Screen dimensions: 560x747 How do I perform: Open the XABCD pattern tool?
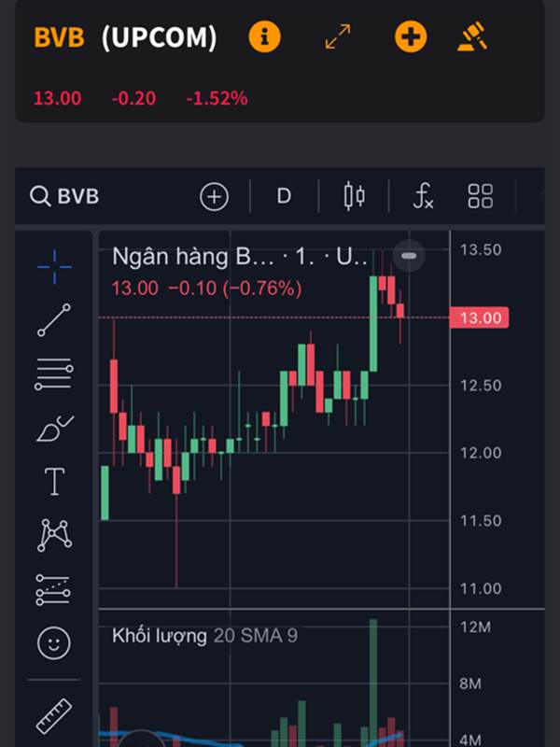(54, 535)
